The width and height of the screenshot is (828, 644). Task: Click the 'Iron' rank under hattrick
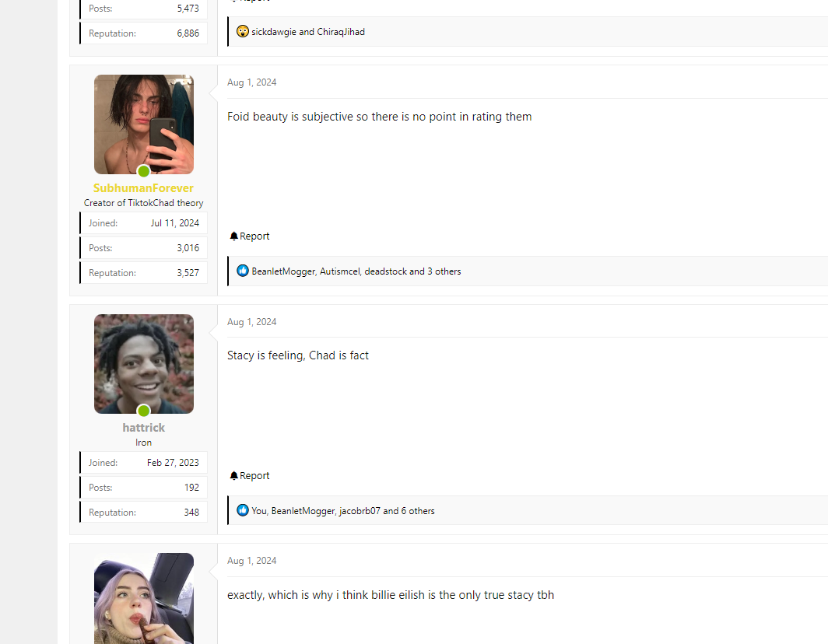tap(144, 443)
